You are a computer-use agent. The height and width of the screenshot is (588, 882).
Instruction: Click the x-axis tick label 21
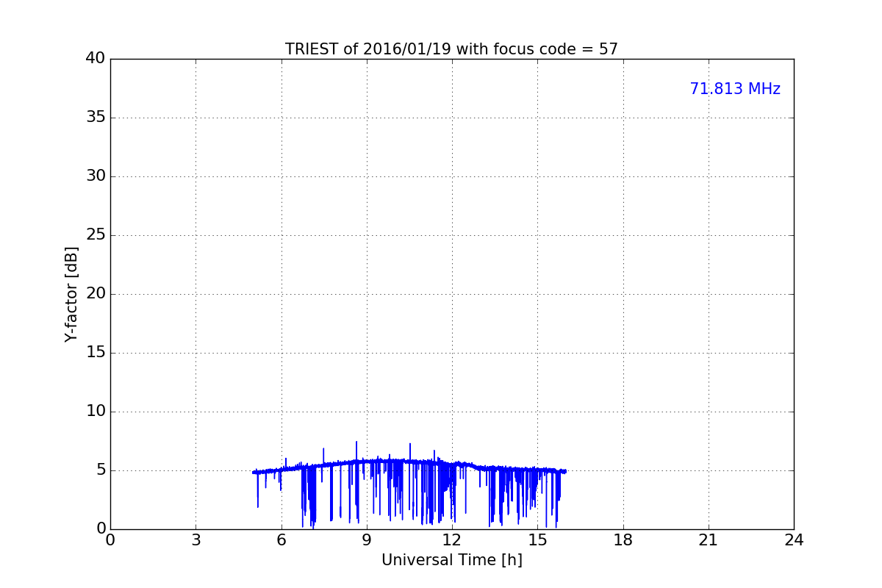coord(709,540)
